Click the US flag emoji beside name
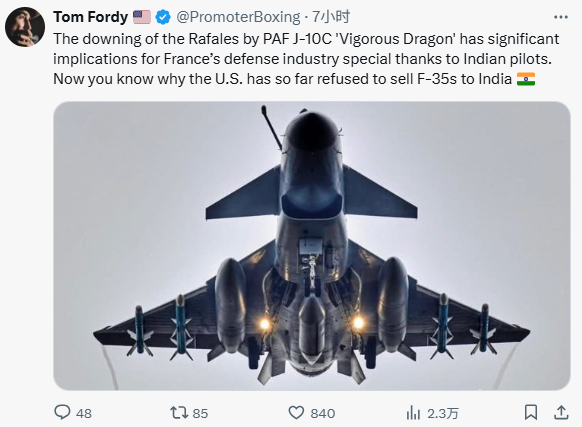582x427 pixels. click(x=142, y=17)
